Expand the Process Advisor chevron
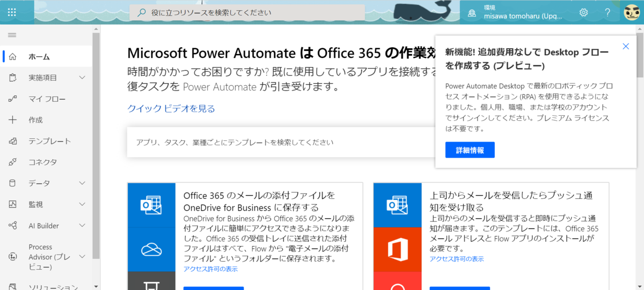This screenshot has height=290, width=644. 82,257
